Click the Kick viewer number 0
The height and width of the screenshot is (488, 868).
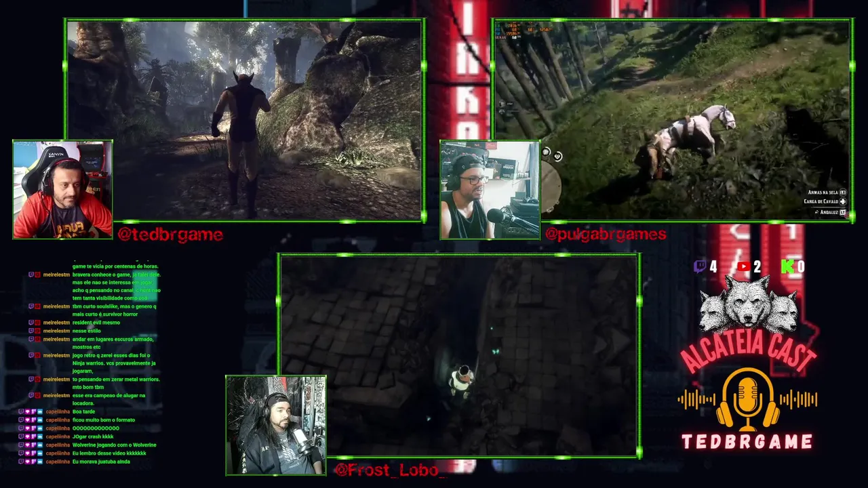tap(800, 267)
